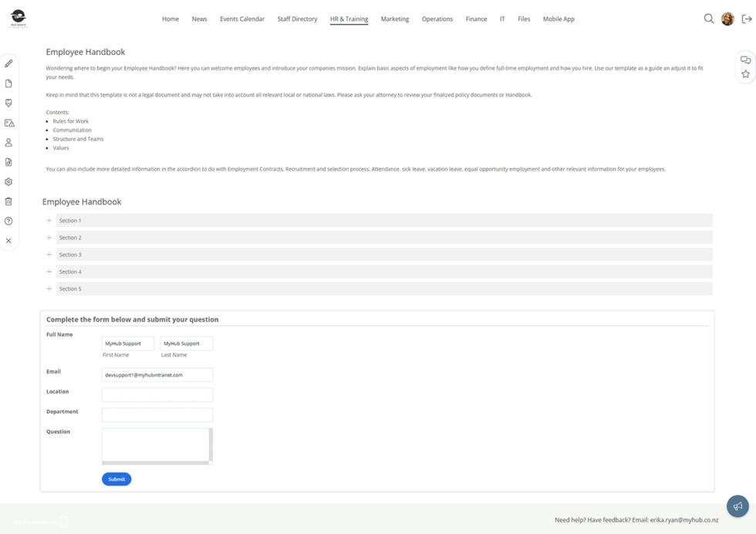Open the feedback chat bubbles icon
The image size is (756, 534).
click(745, 59)
